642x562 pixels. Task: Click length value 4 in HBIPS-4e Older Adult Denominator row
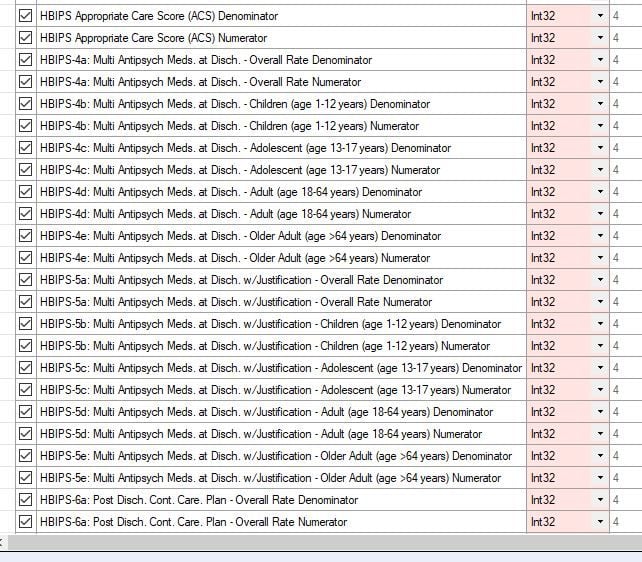616,236
